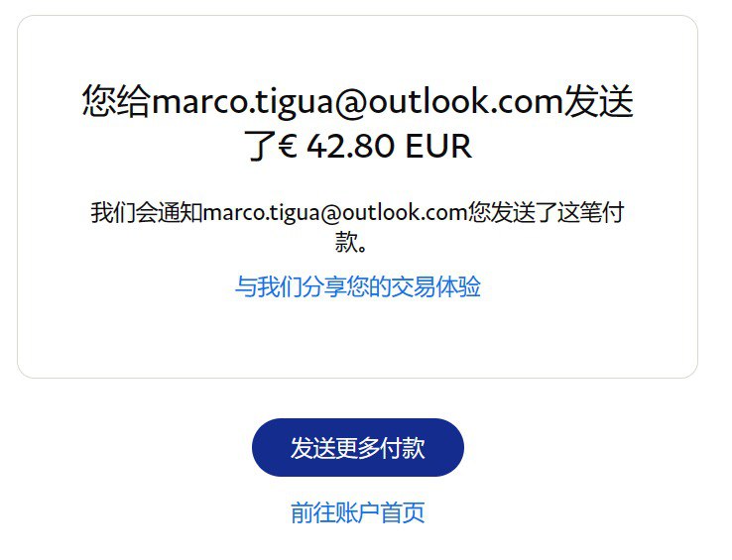
Task: Click 您发送了这笔付 in the notification sentence
Action: (x=547, y=213)
